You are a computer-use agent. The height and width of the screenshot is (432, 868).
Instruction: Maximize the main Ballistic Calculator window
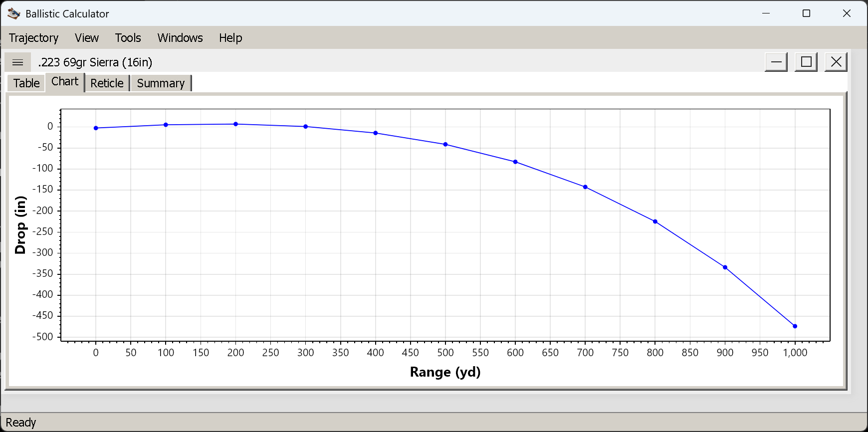806,13
